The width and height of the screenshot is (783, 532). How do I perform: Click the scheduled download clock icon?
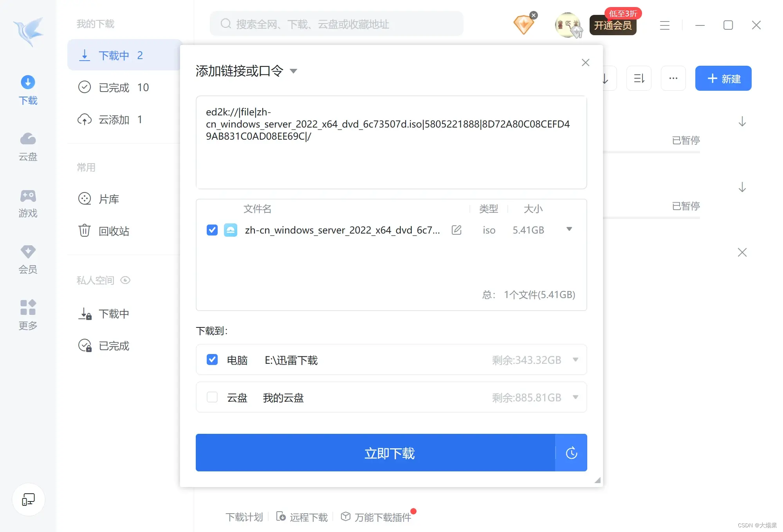click(571, 453)
